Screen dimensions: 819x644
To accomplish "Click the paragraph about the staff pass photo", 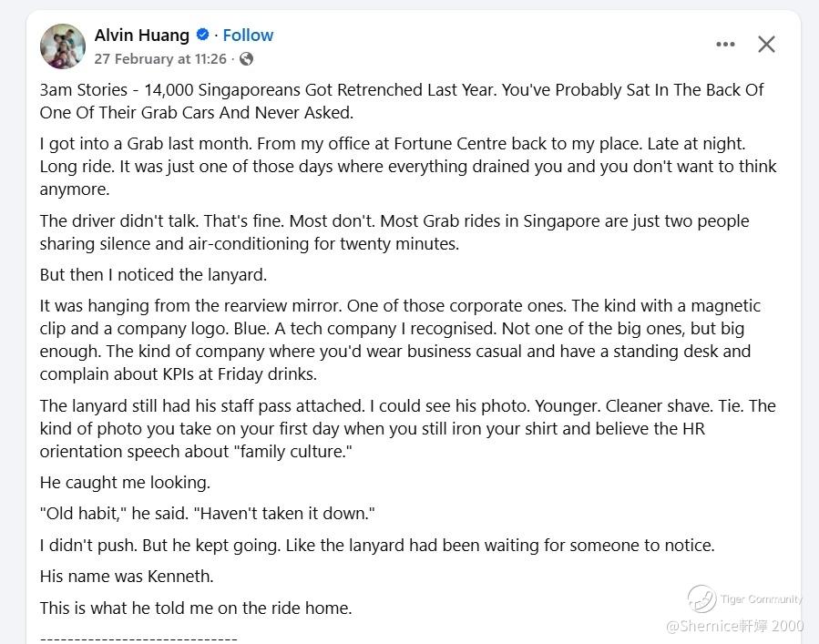I will (407, 428).
